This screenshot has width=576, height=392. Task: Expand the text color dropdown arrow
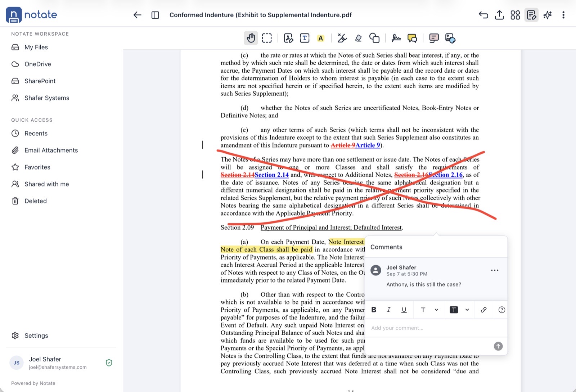[467, 310]
